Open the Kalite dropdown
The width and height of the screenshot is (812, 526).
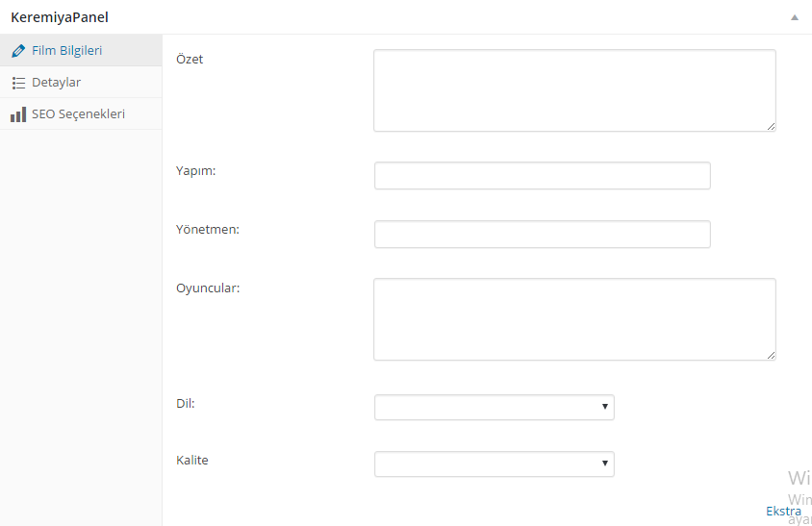[x=495, y=463]
